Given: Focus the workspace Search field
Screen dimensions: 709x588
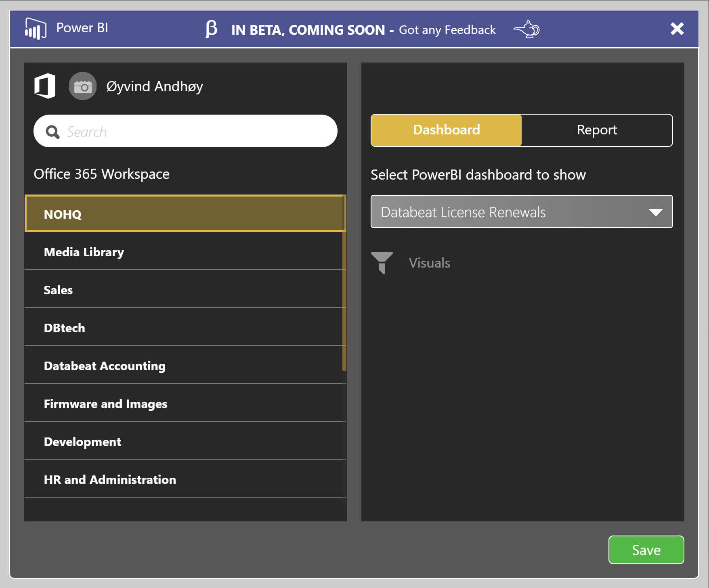Looking at the screenshot, I should pyautogui.click(x=185, y=131).
